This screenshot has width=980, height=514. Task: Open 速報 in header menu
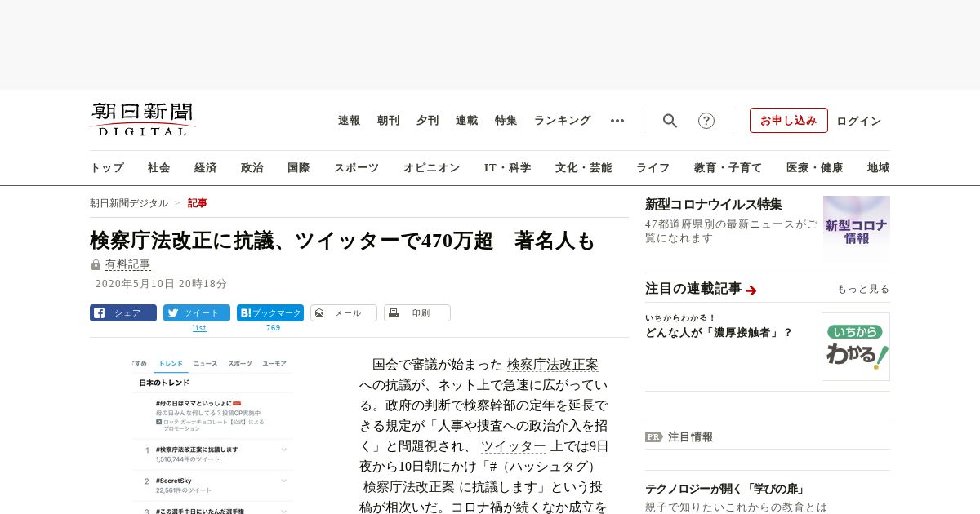(x=350, y=121)
